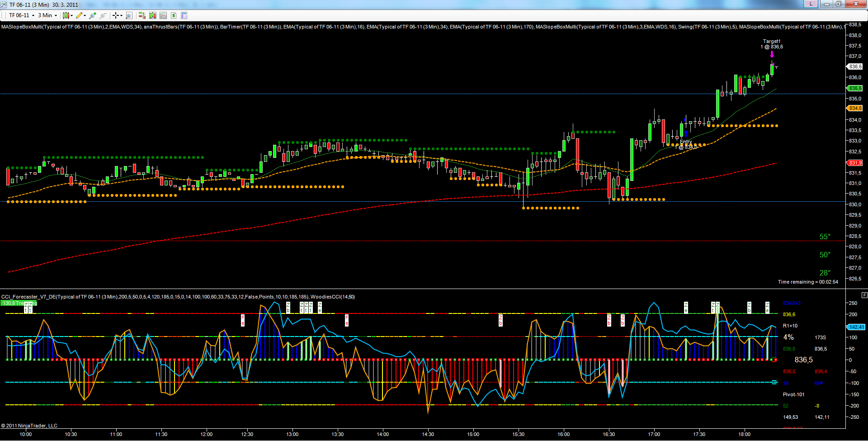Expand the 3 Min interval dropdown
The width and height of the screenshot is (868, 441).
point(56,15)
